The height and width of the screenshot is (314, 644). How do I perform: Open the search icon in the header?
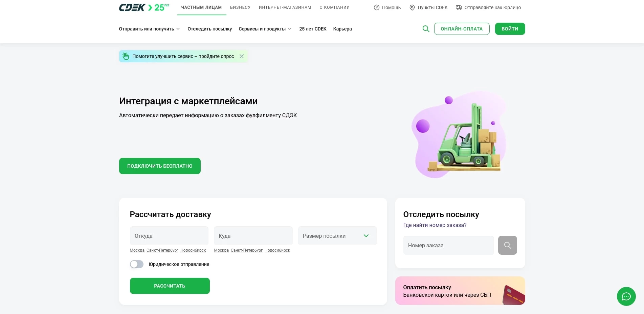pos(426,29)
